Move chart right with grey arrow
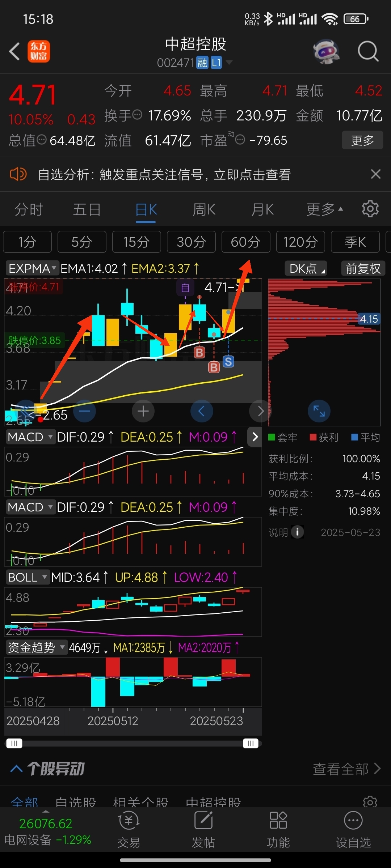The width and height of the screenshot is (391, 868). pos(260,411)
